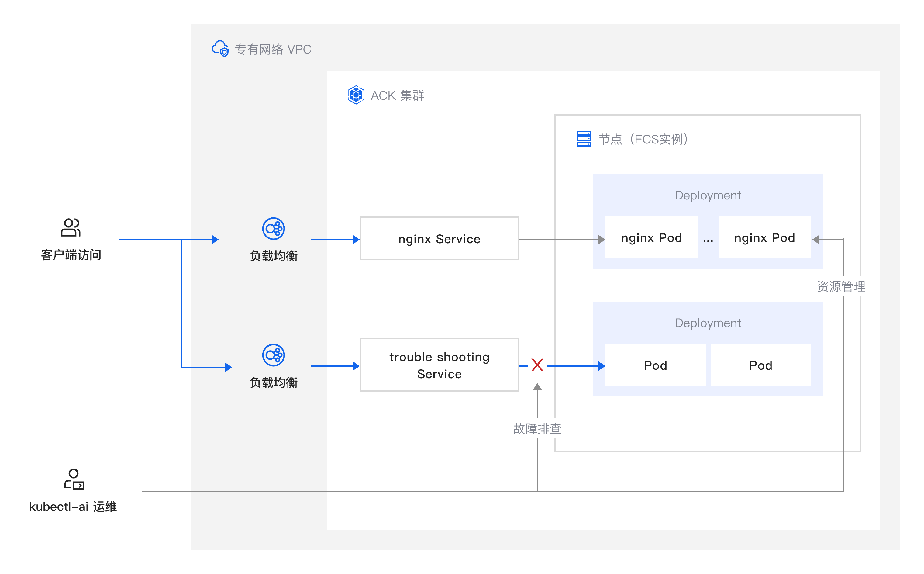Click the lower load balancer icon
Screen dimensions: 924x574
[x=273, y=355]
